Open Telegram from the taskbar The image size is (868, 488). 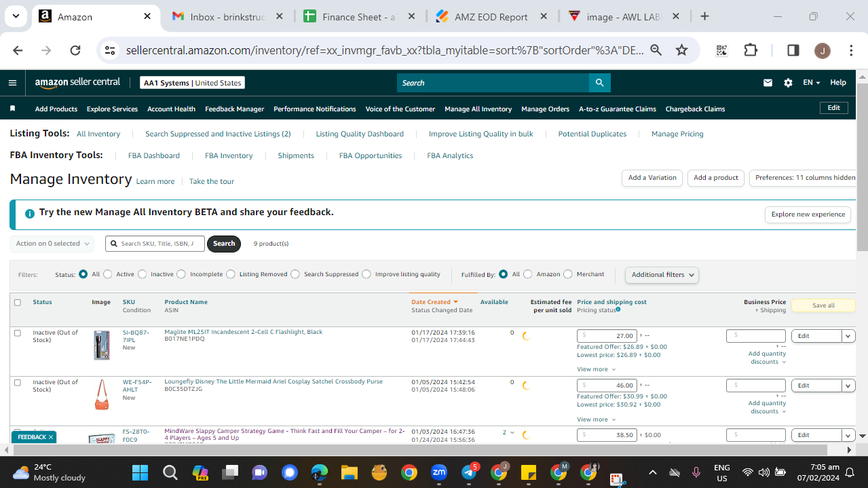click(469, 472)
